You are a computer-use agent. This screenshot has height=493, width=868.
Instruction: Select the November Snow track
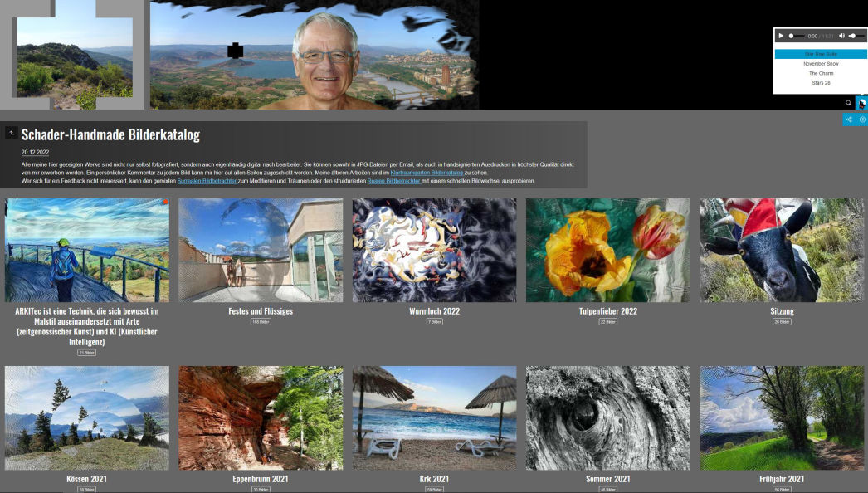click(x=821, y=64)
